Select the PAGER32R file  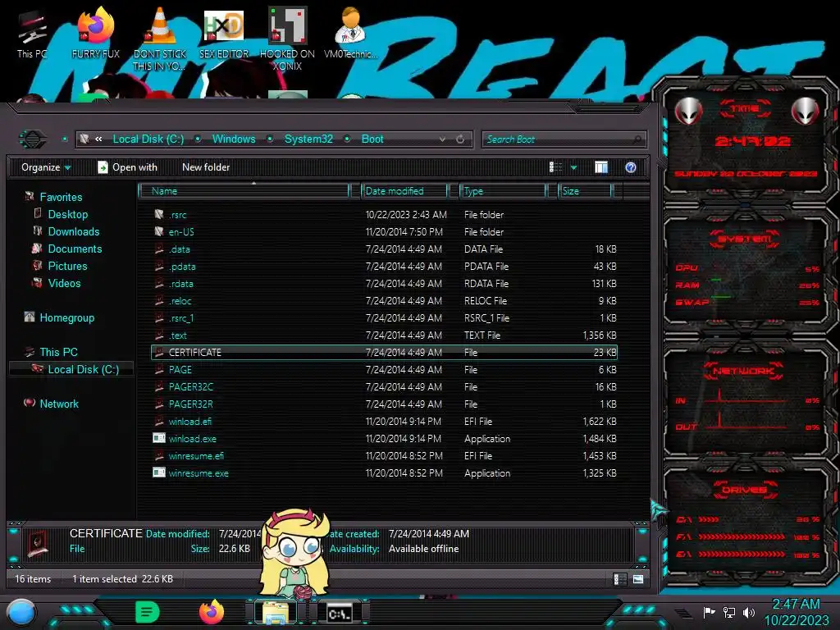tap(190, 404)
